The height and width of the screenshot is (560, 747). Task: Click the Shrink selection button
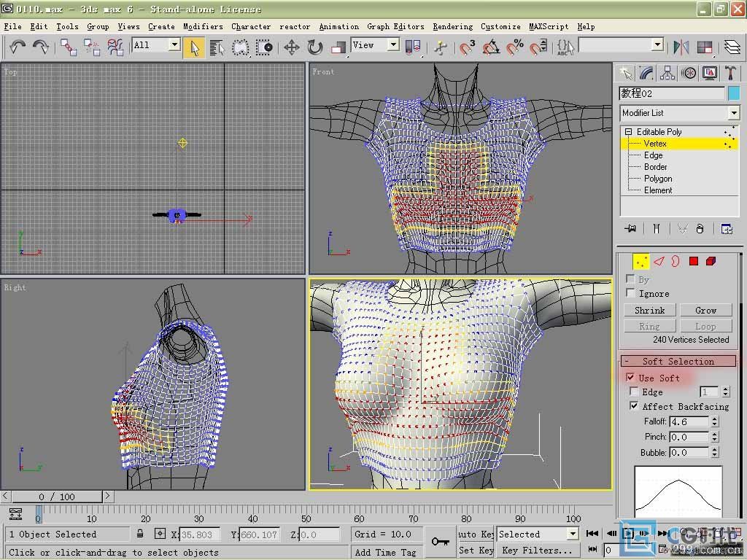click(649, 311)
